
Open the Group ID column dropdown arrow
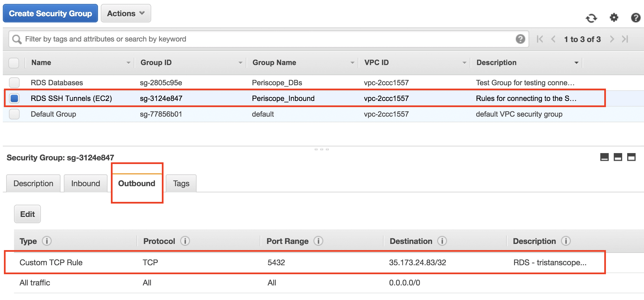(x=240, y=63)
